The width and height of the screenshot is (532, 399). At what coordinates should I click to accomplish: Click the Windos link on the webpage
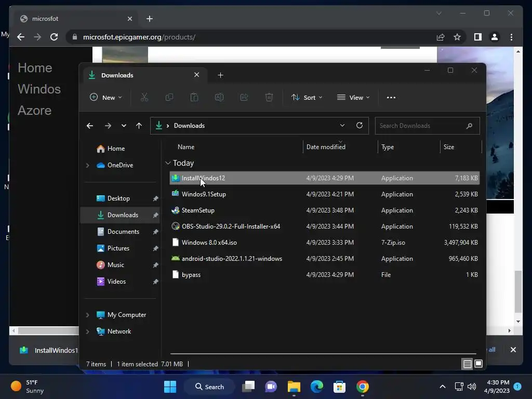pyautogui.click(x=39, y=89)
